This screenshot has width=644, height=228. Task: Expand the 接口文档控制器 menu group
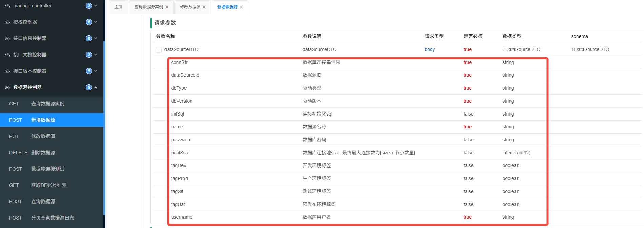96,55
